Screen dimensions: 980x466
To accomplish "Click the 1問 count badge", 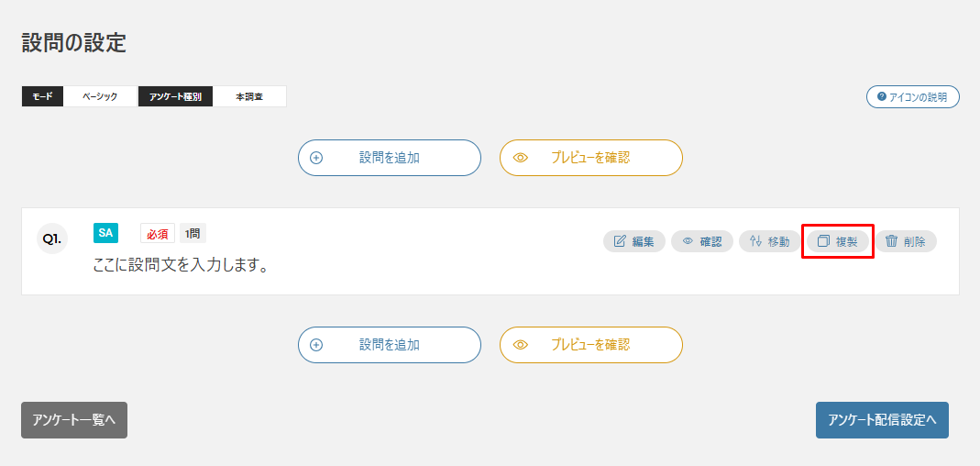I will (x=193, y=234).
